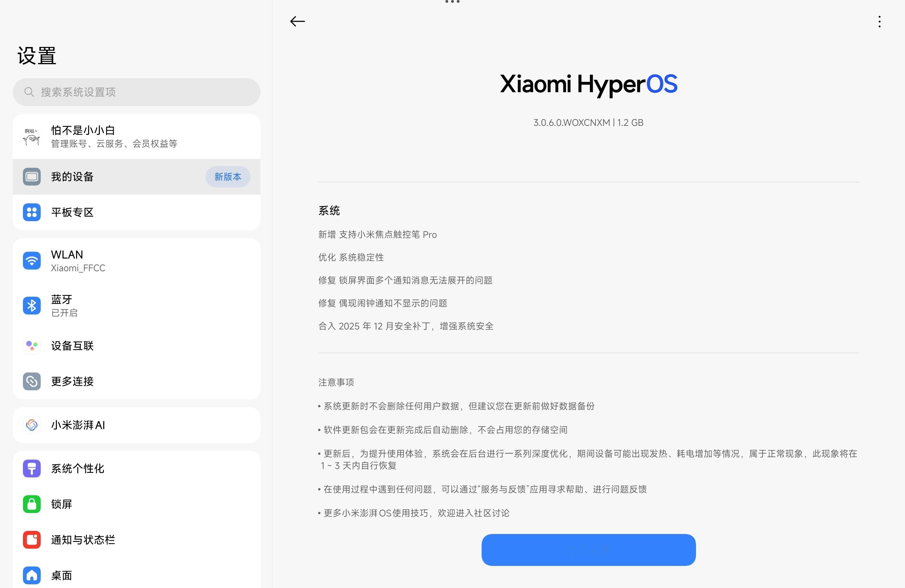Click the 新版本 badge
The image size is (905, 588).
pyautogui.click(x=227, y=177)
